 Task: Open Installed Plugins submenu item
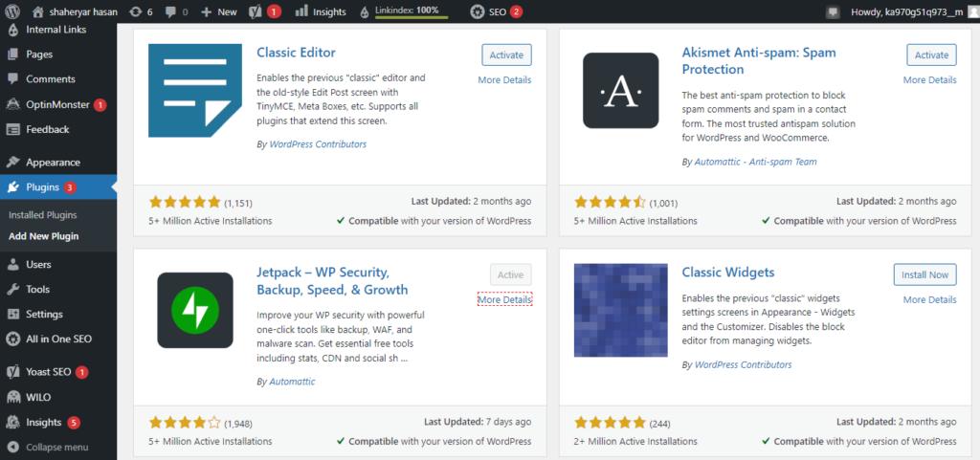tap(42, 215)
